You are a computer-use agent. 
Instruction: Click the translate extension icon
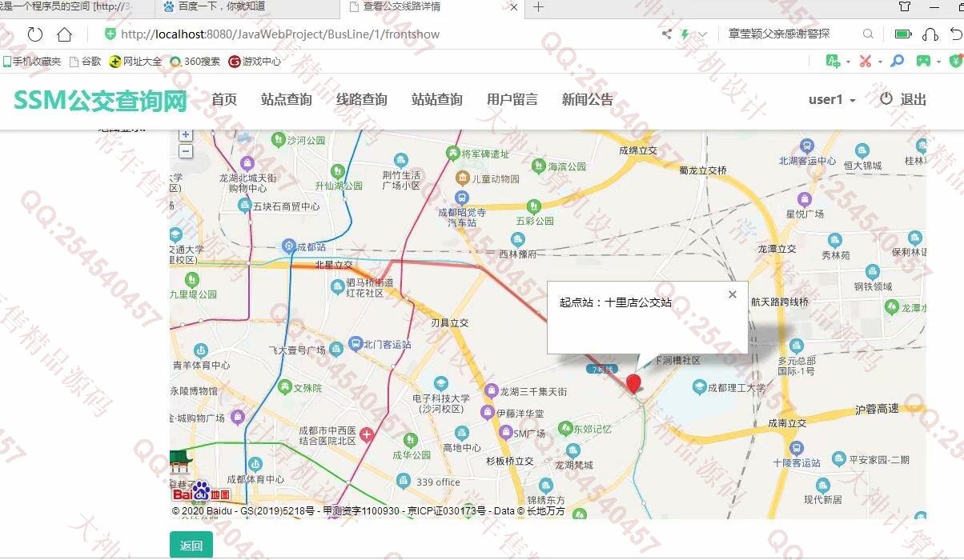[833, 61]
